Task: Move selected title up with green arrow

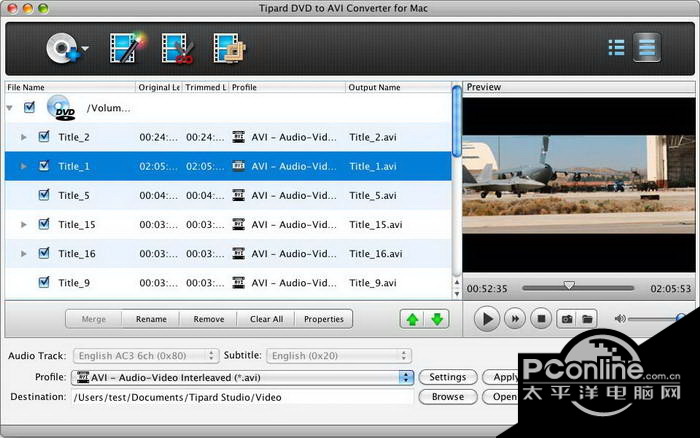Action: (x=412, y=319)
